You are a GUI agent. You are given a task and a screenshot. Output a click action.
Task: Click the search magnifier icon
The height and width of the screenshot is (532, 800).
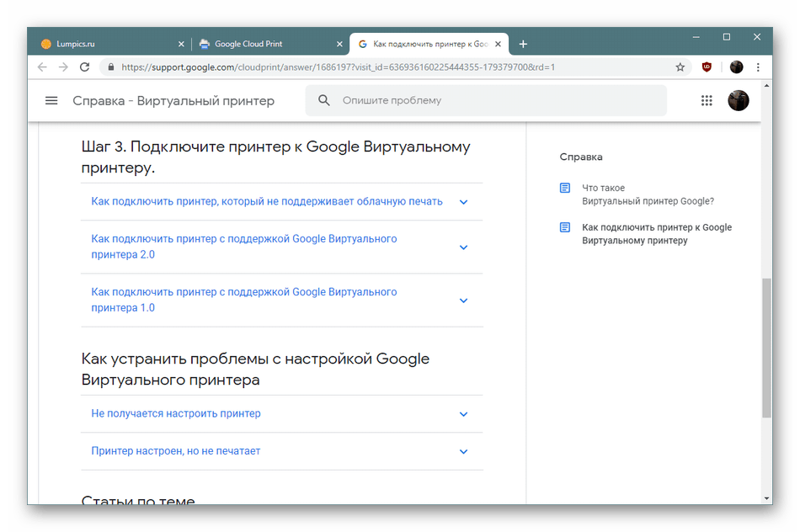(324, 100)
